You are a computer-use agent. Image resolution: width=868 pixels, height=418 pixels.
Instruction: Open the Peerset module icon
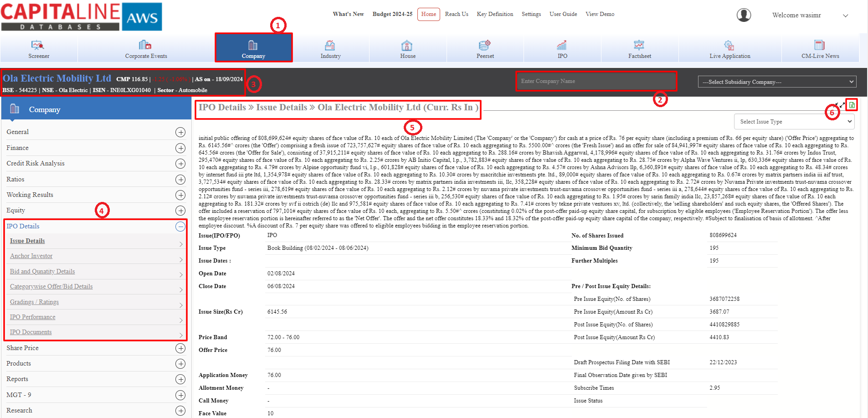coord(484,45)
